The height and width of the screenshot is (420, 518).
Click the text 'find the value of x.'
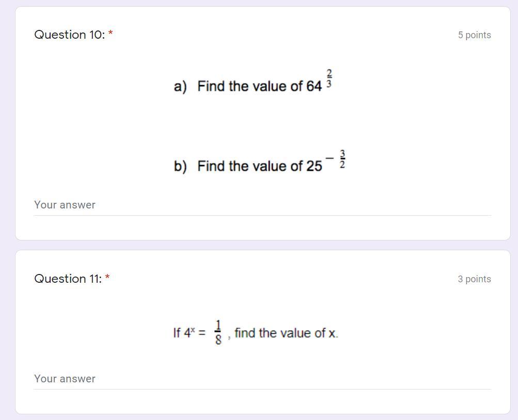pyautogui.click(x=286, y=333)
